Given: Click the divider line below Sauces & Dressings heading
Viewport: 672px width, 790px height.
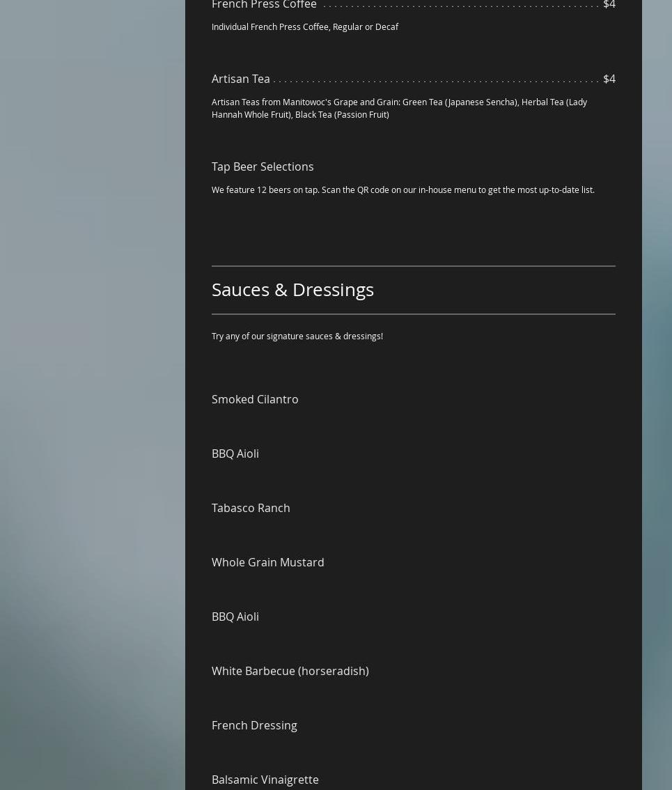Looking at the screenshot, I should (413, 314).
